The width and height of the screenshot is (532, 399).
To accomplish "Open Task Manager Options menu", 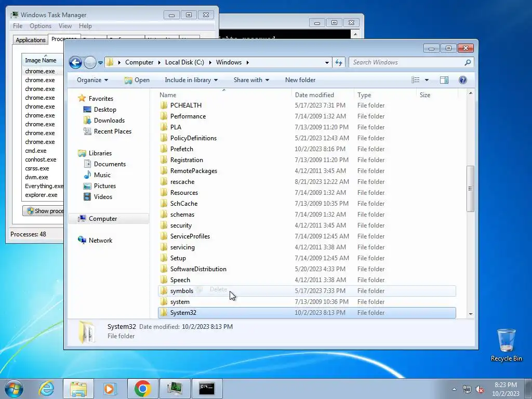I will point(41,26).
